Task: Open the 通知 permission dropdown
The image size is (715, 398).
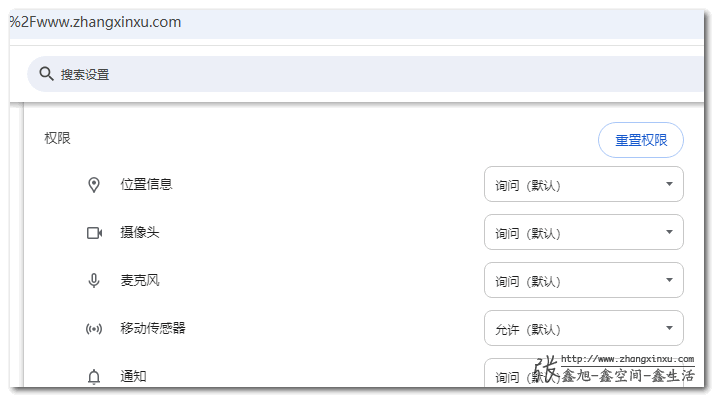Action: click(x=584, y=373)
